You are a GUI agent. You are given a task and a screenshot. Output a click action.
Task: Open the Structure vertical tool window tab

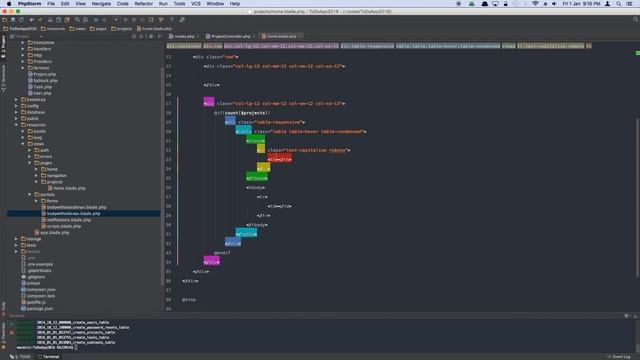3,78
